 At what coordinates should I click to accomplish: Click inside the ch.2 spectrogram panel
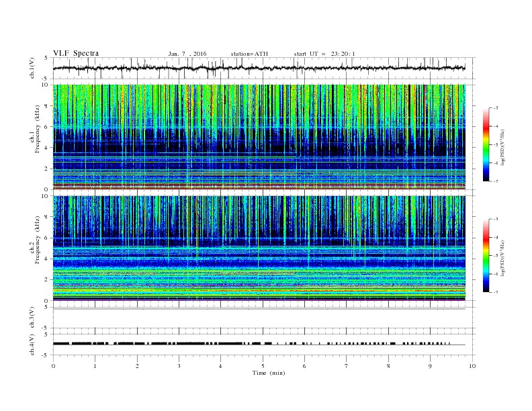[x=259, y=248]
